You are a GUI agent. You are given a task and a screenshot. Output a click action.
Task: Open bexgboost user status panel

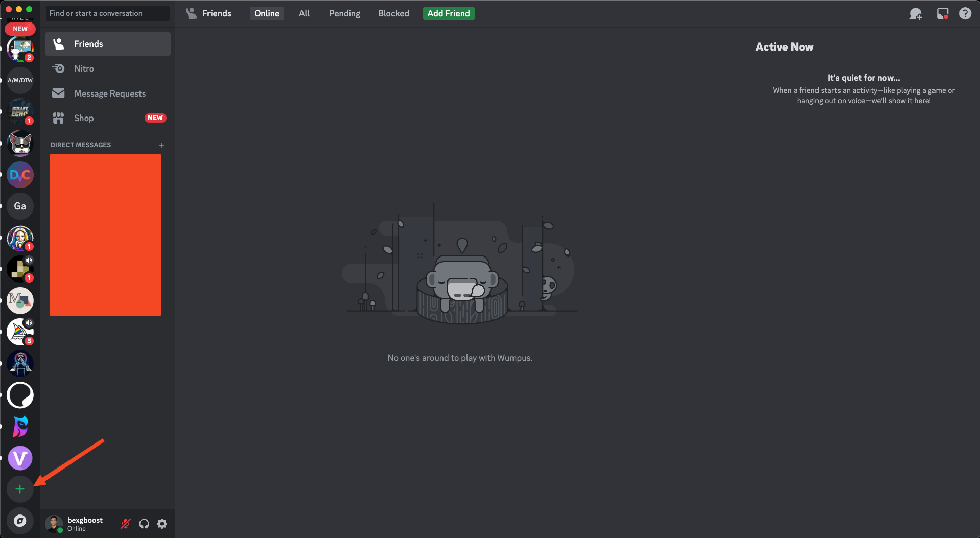(x=77, y=524)
